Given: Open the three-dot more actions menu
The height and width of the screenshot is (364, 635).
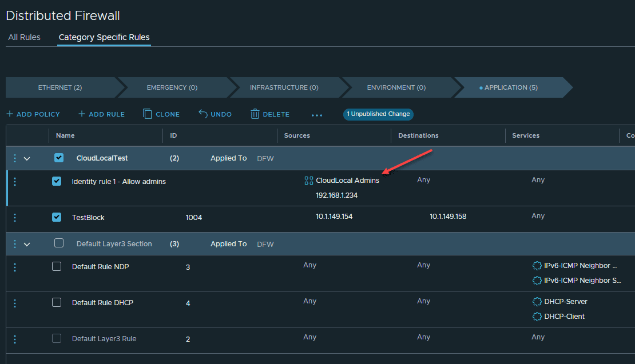Looking at the screenshot, I should [x=317, y=115].
